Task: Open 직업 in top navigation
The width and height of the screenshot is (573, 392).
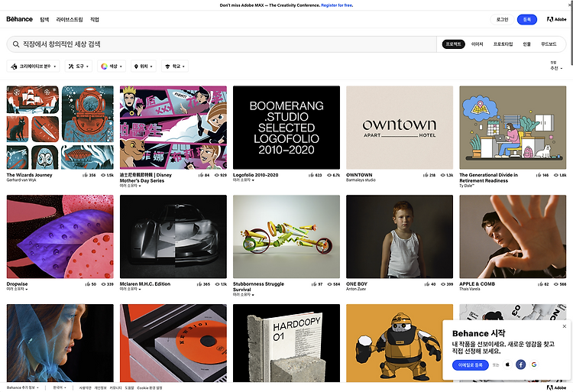Action: [x=95, y=19]
